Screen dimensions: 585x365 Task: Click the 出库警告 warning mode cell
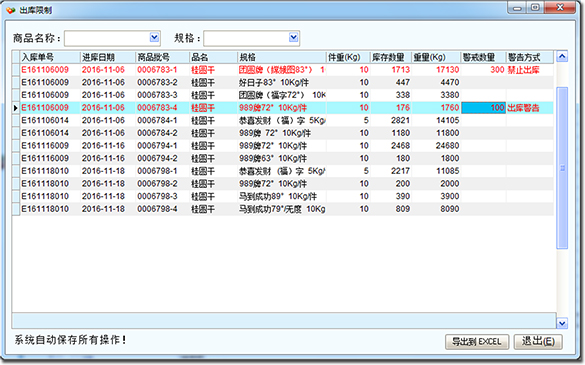coord(529,108)
